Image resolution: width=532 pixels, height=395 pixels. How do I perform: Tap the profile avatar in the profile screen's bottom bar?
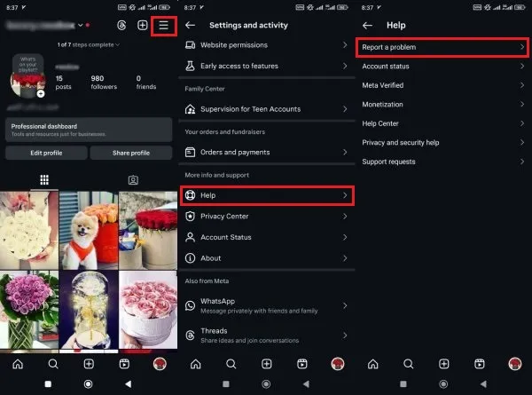pos(160,364)
